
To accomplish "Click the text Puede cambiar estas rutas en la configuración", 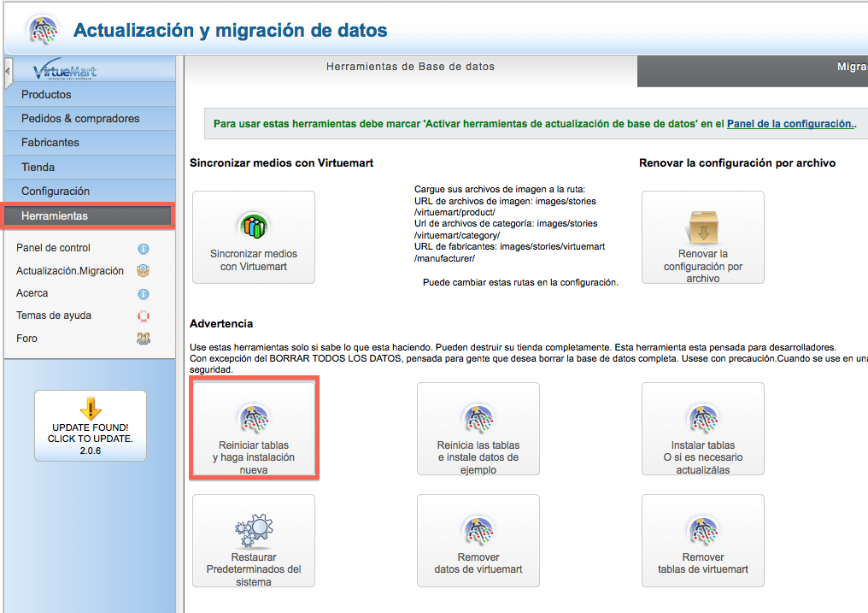I will pyautogui.click(x=520, y=282).
